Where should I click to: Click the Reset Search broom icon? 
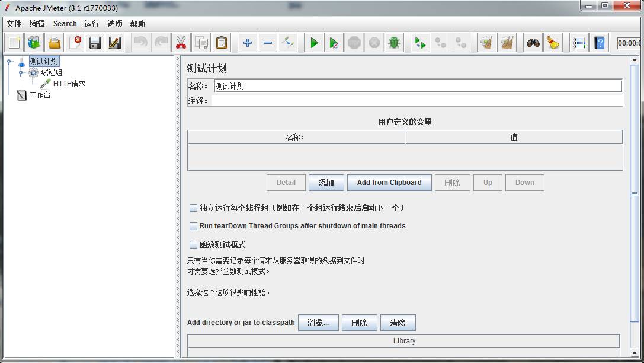553,43
